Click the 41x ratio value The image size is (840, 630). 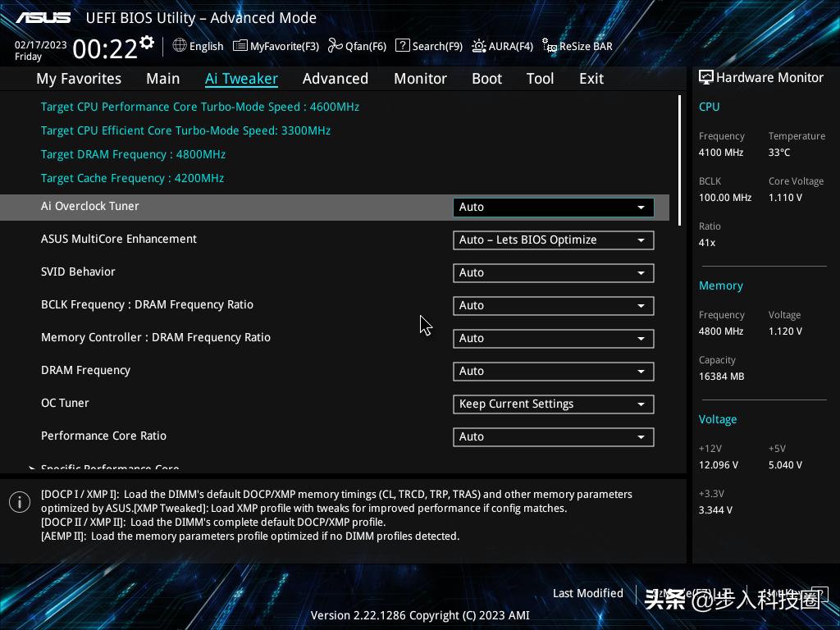click(707, 243)
